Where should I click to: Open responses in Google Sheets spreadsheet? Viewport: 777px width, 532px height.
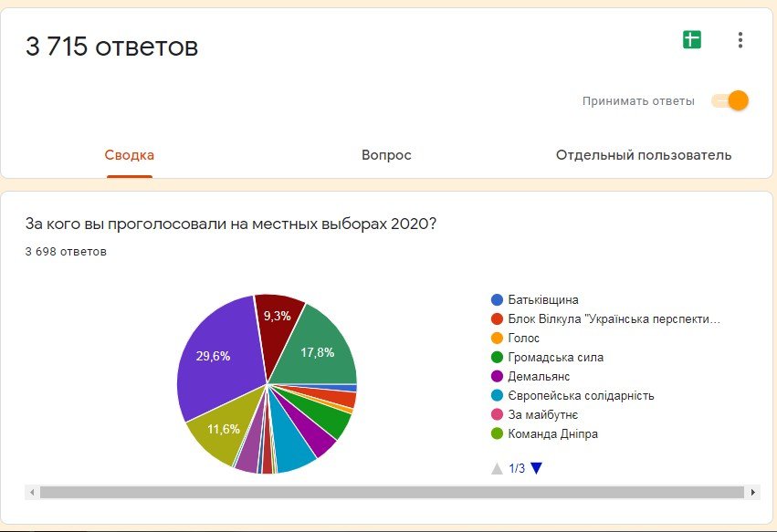coord(691,39)
